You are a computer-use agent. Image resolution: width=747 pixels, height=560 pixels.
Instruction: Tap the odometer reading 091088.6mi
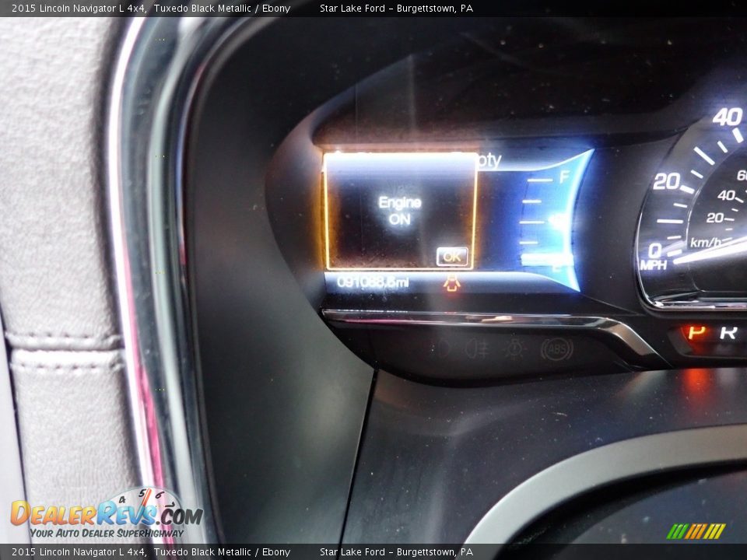(x=373, y=282)
